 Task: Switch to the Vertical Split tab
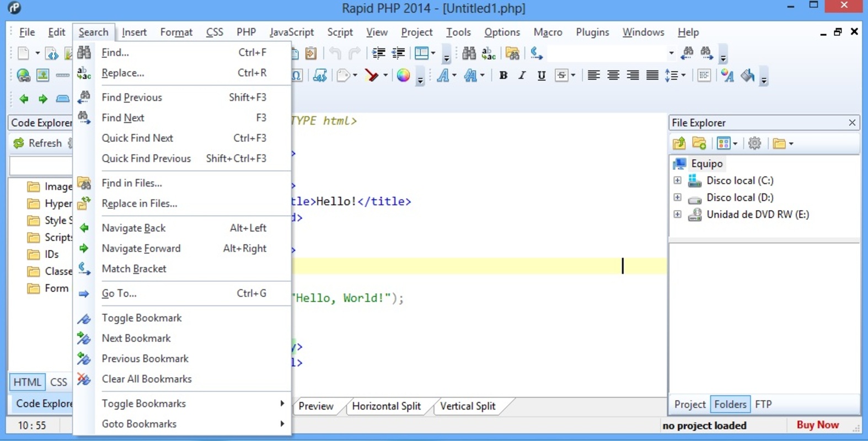pos(468,406)
